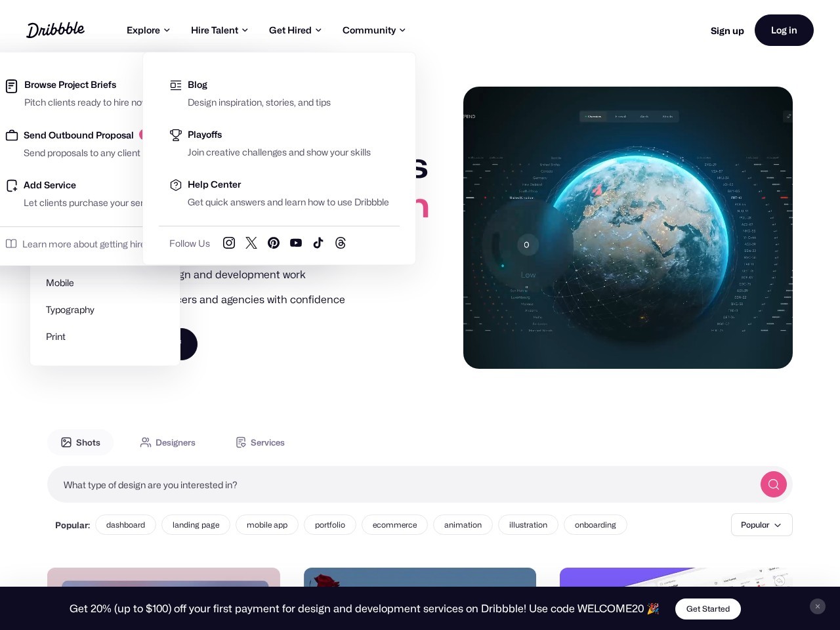
Task: Open the pink shot thumbnail
Action: pos(163,577)
